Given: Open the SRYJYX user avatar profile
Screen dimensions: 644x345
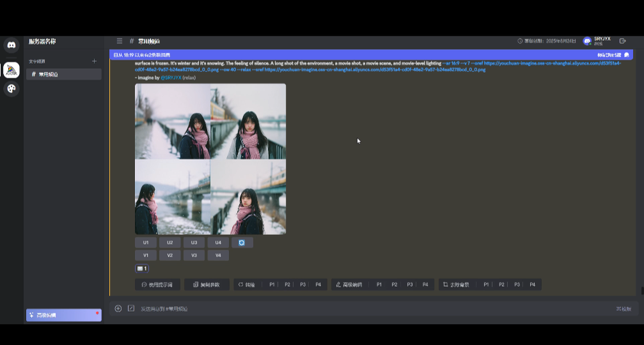Looking at the screenshot, I should (x=587, y=41).
